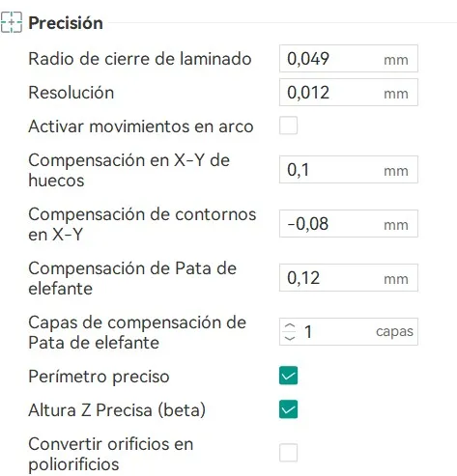
Task: Focus the Resolución value field
Action: tap(349, 93)
